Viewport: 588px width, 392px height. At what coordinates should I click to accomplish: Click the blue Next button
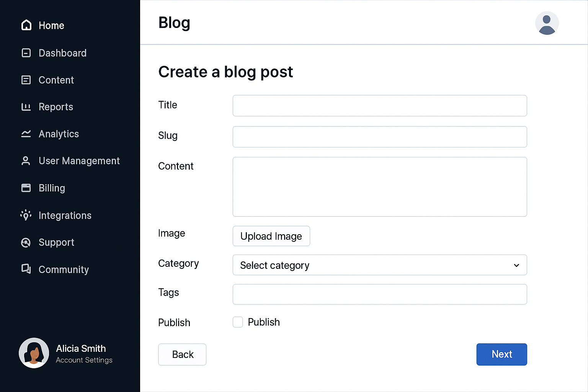(501, 354)
